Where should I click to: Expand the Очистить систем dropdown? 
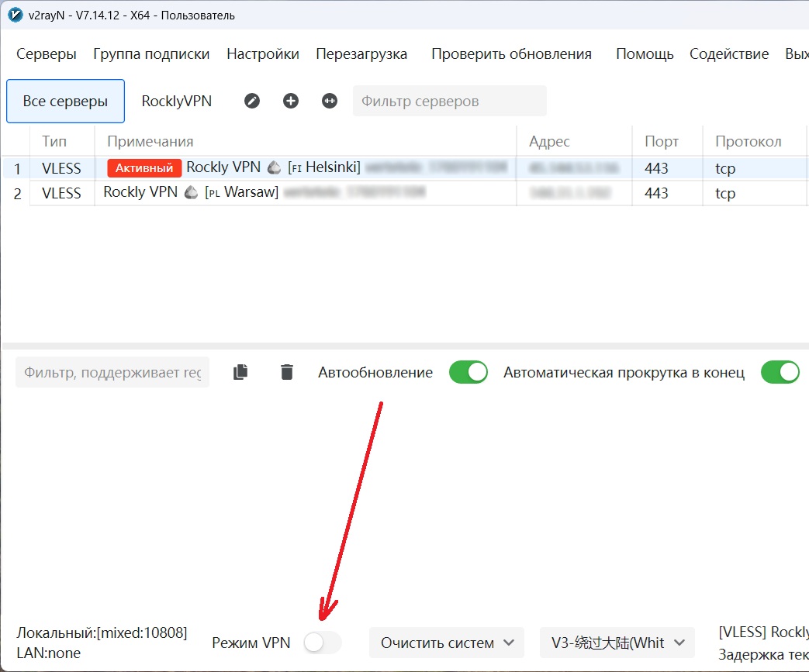pos(447,643)
